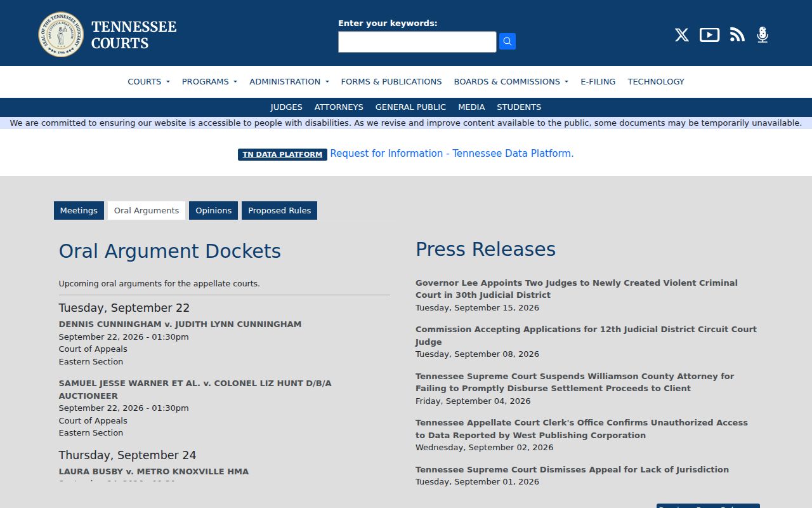
Task: Open Dennis Cunningham v. Judith Lynn Cunningham case
Action: [180, 324]
